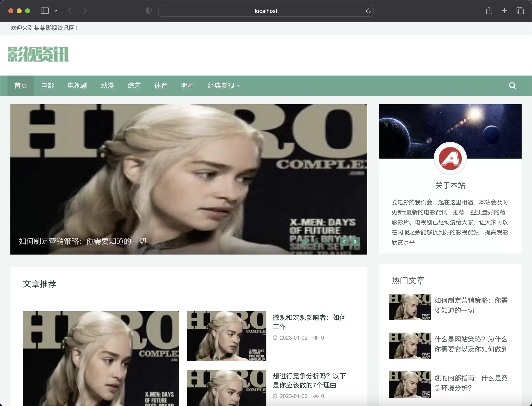The width and height of the screenshot is (532, 406).
Task: Click clock icon under 想进行竞争分析吗 article
Action: click(275, 396)
